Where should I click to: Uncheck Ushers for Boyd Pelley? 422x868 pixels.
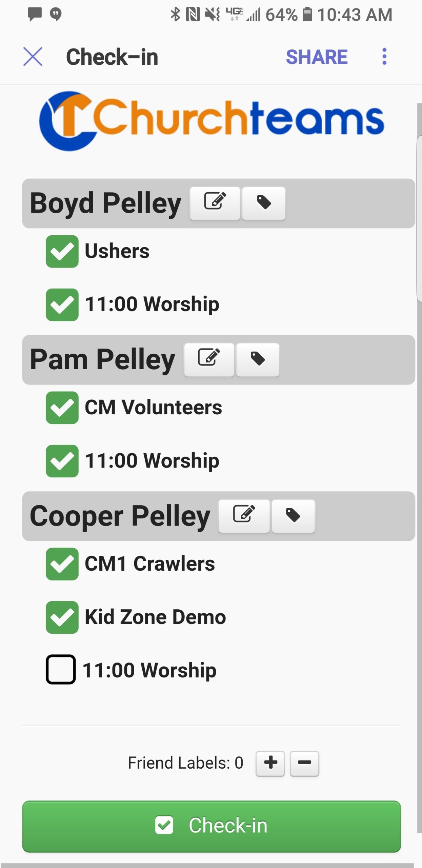pyautogui.click(x=62, y=251)
